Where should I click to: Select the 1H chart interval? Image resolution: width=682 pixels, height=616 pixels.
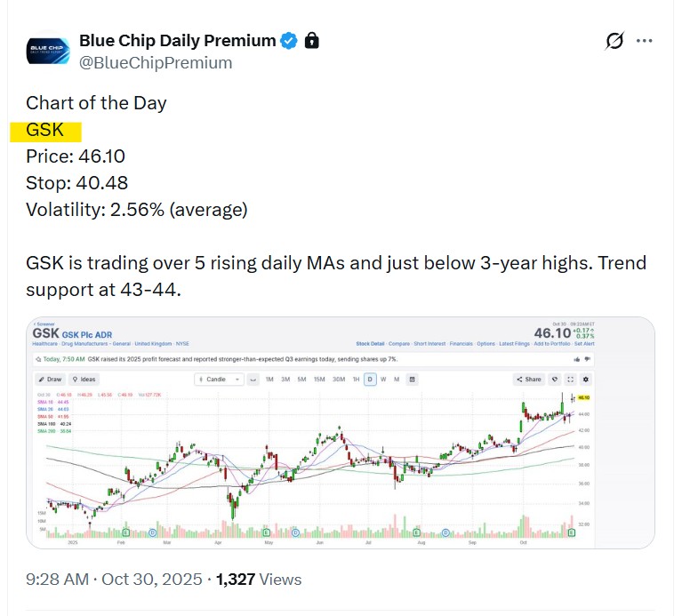(x=356, y=380)
